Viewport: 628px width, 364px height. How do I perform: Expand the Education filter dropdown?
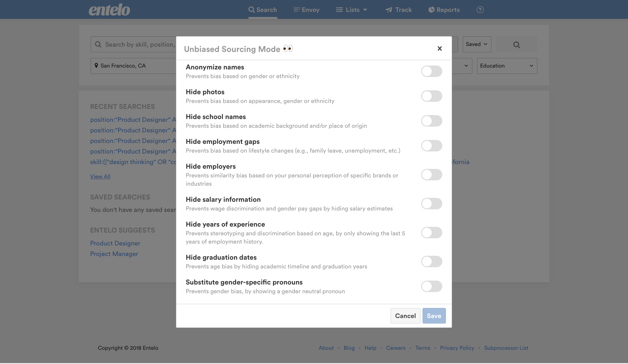pyautogui.click(x=507, y=66)
